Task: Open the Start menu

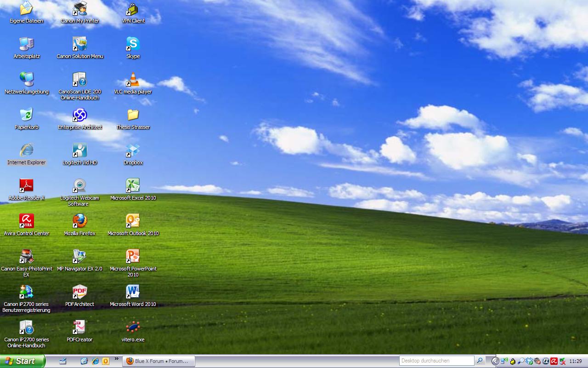Action: (23, 361)
